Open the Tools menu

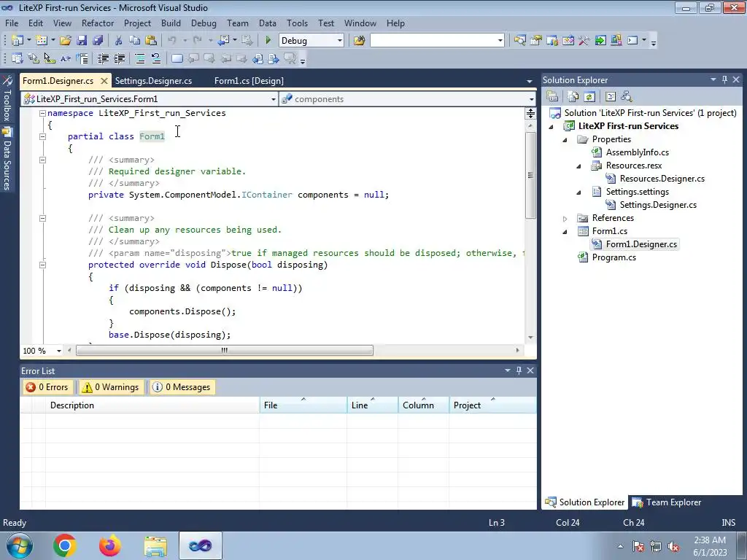click(x=297, y=23)
